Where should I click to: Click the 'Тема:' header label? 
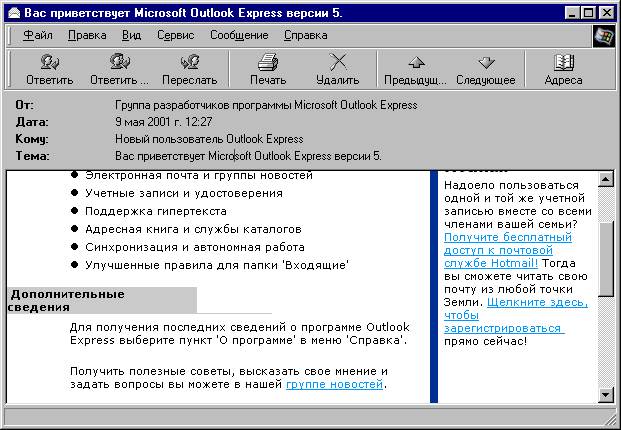[x=32, y=156]
